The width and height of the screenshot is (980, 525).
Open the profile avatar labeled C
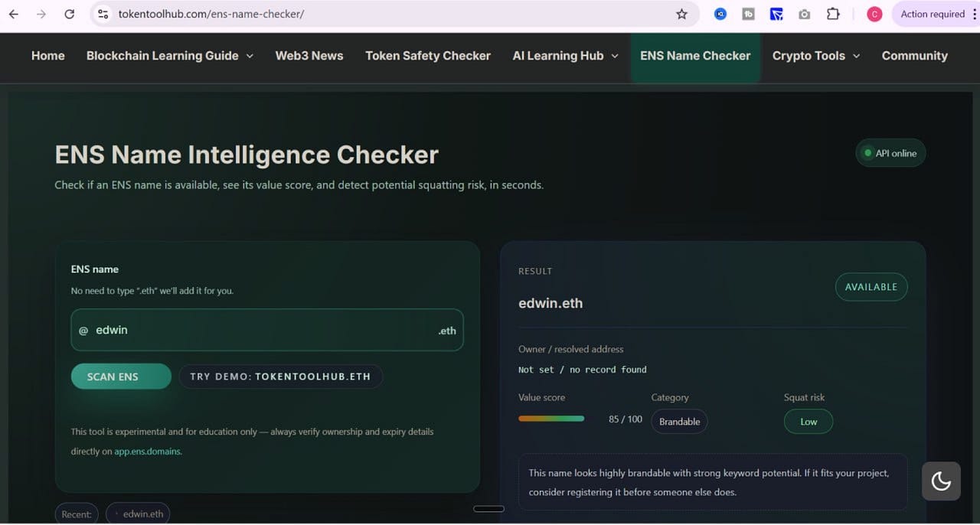(x=874, y=14)
